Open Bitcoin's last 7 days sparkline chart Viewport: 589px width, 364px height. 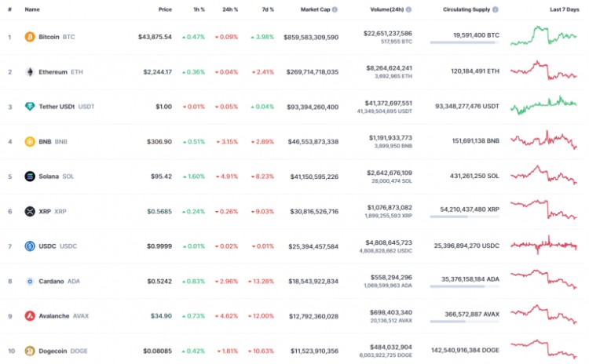click(543, 36)
